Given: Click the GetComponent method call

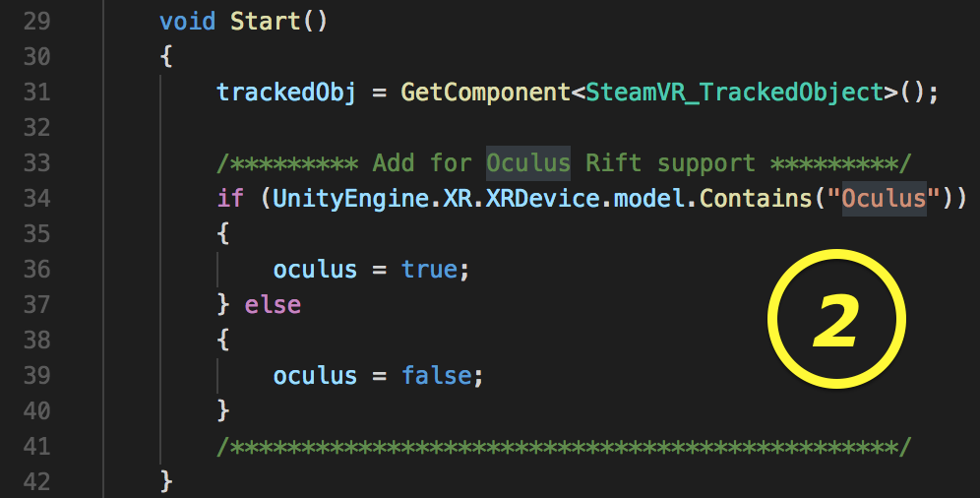Looking at the screenshot, I should pyautogui.click(x=485, y=92).
